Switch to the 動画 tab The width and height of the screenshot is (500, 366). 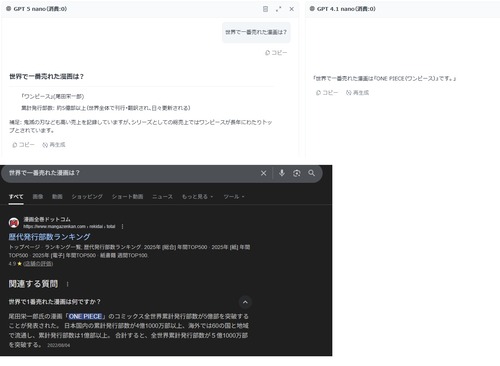[x=57, y=197]
